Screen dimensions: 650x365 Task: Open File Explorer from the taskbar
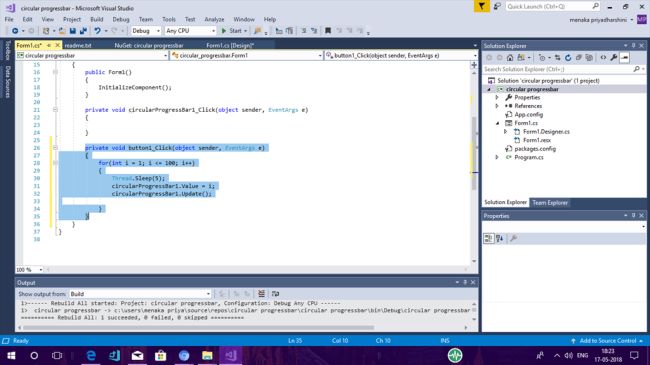click(x=207, y=355)
